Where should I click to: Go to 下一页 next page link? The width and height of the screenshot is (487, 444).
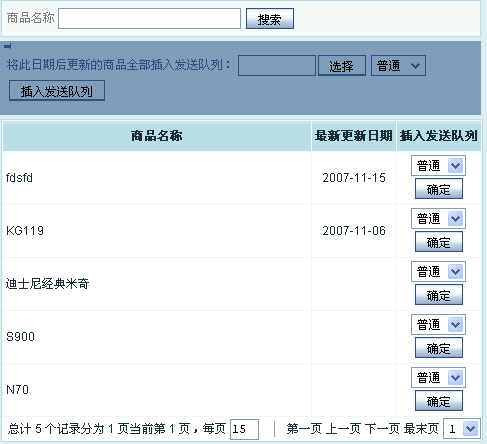click(x=382, y=429)
